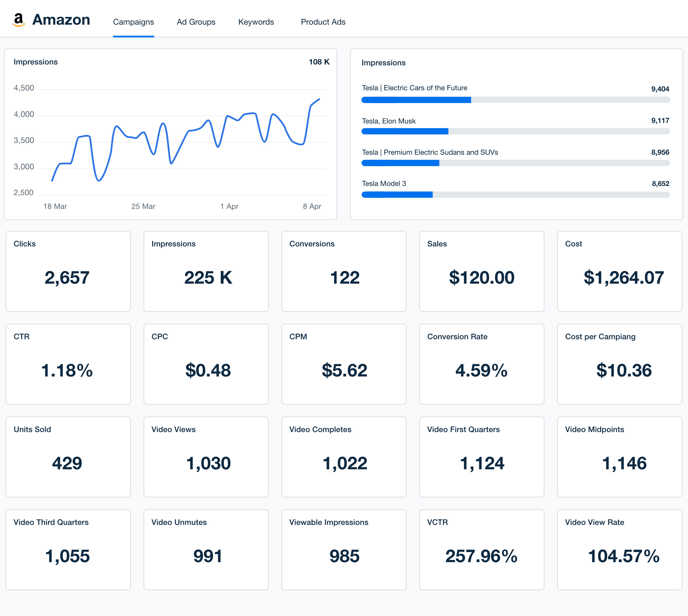The width and height of the screenshot is (688, 616).
Task: Click the Conversions value 122
Action: point(345,278)
